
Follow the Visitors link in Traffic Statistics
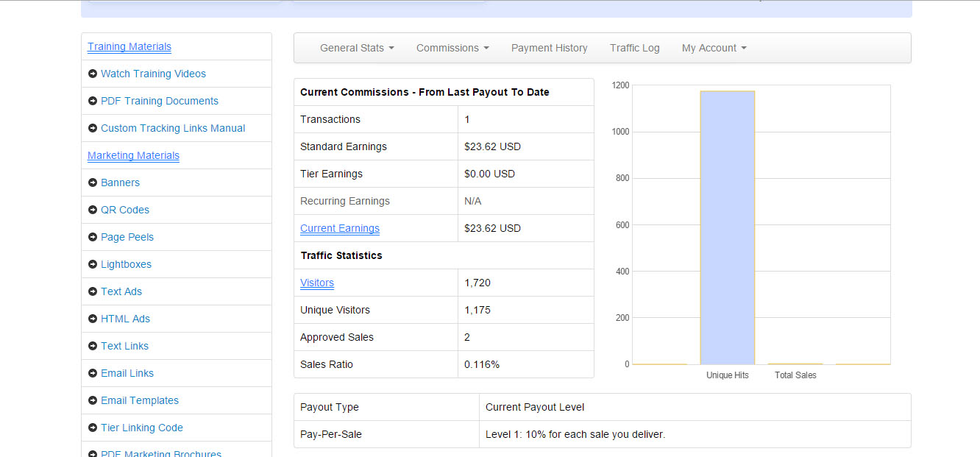[317, 283]
